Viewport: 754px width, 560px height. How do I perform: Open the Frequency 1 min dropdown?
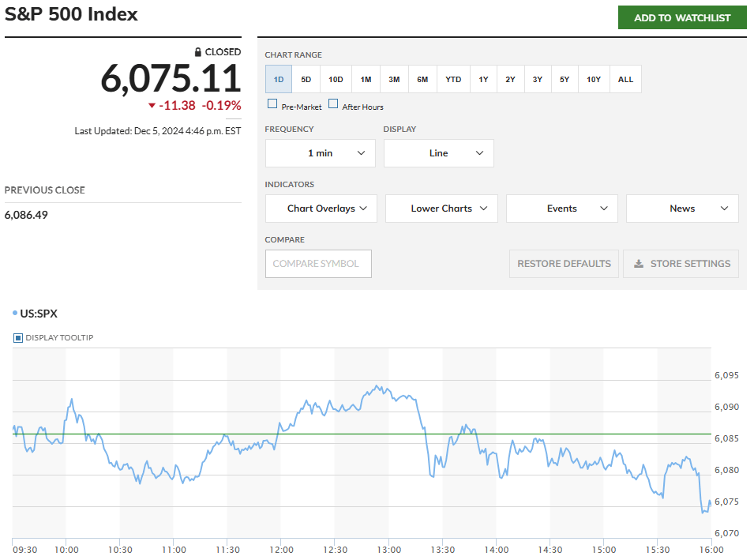pos(320,153)
